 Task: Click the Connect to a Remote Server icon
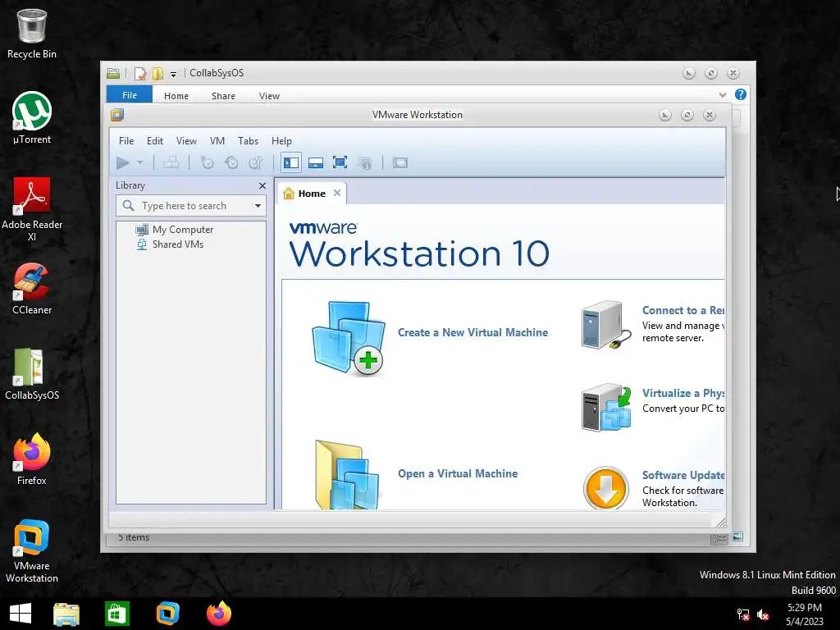[606, 325]
